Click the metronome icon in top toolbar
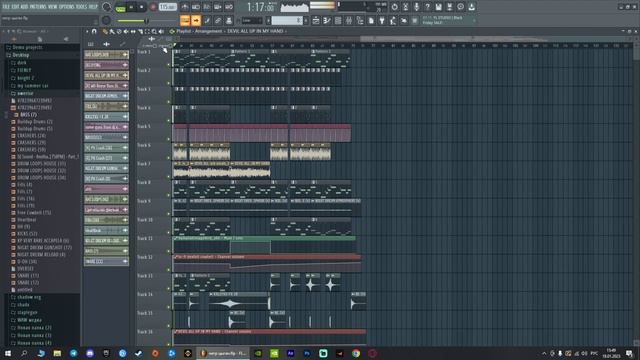 point(185,7)
